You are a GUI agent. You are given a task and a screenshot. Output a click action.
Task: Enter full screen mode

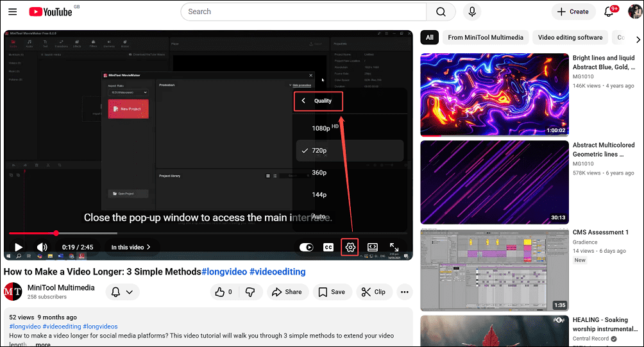coord(394,247)
